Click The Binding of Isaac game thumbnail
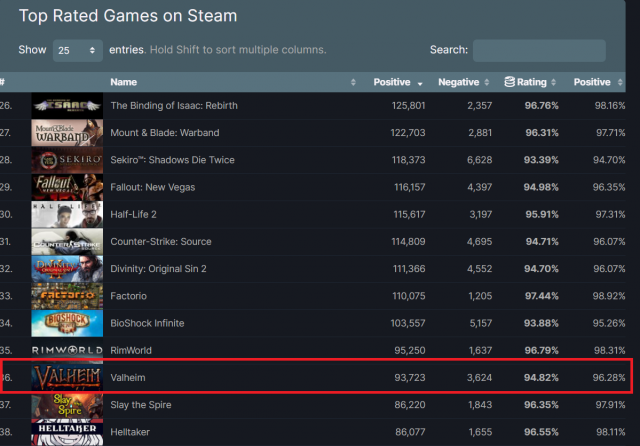The width and height of the screenshot is (640, 446). [x=67, y=106]
